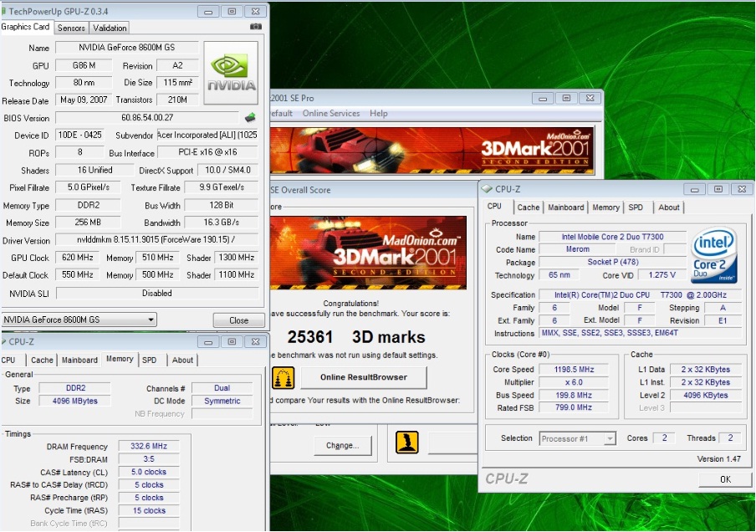The width and height of the screenshot is (756, 532).
Task: Click the Online ResultBrowser button
Action: (x=364, y=377)
